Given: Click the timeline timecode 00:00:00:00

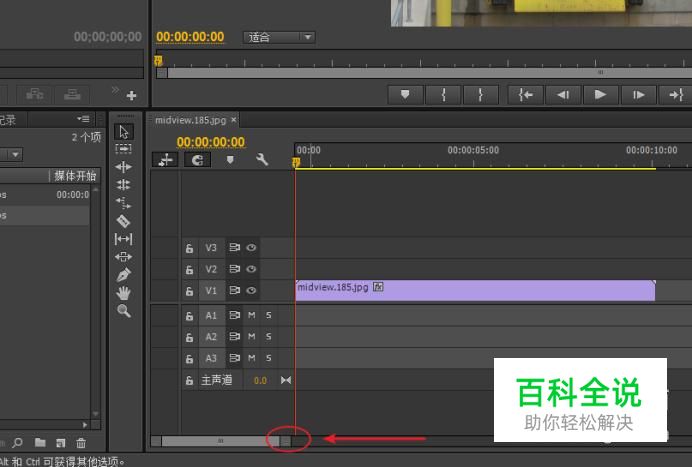Looking at the screenshot, I should pos(211,142).
